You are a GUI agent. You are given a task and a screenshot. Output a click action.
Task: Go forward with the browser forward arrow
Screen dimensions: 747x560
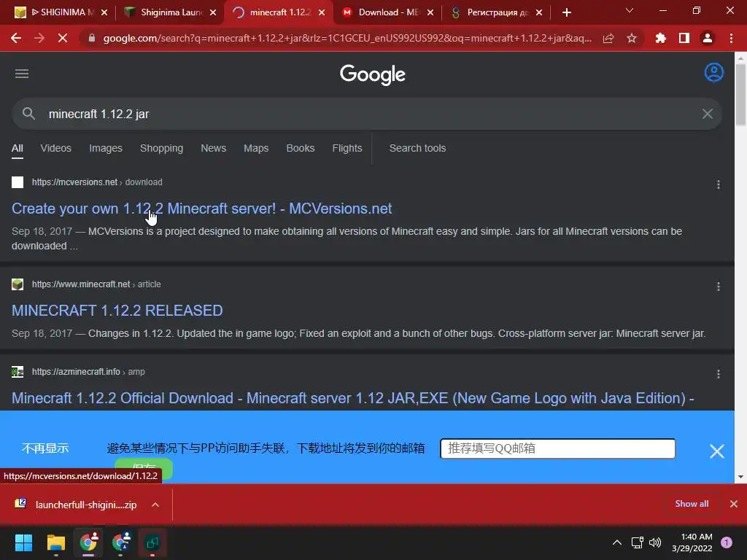[x=39, y=38]
